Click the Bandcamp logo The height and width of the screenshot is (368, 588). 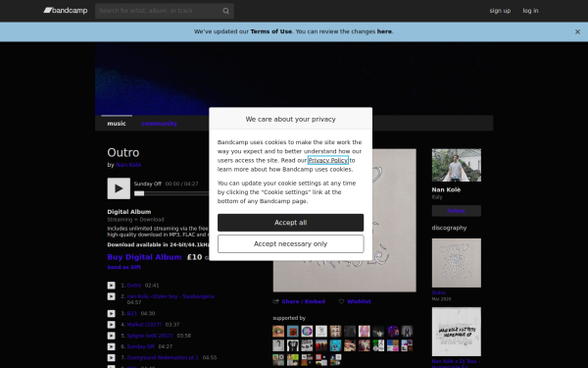coord(66,11)
